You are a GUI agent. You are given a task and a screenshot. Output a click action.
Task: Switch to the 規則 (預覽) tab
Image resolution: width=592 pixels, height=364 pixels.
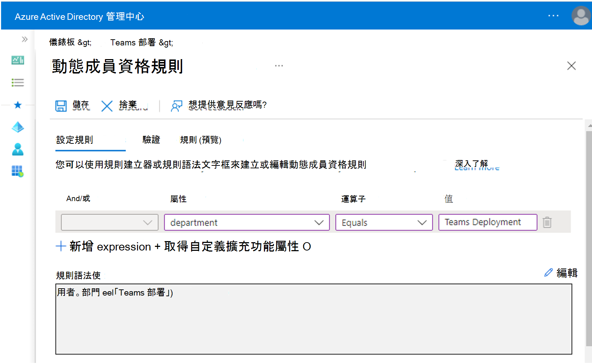click(201, 140)
